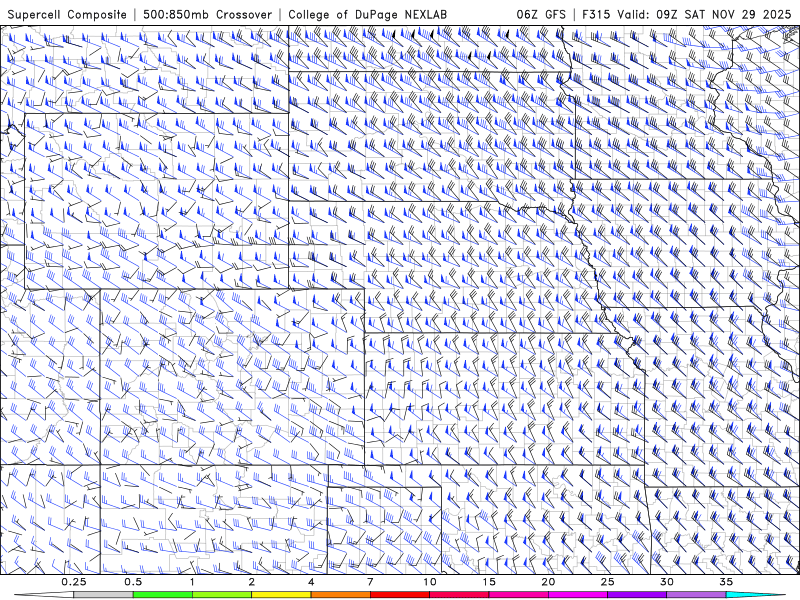Click the "College of DuPage NEXLAB" credit text
Screen dimensions: 800x600
click(367, 14)
